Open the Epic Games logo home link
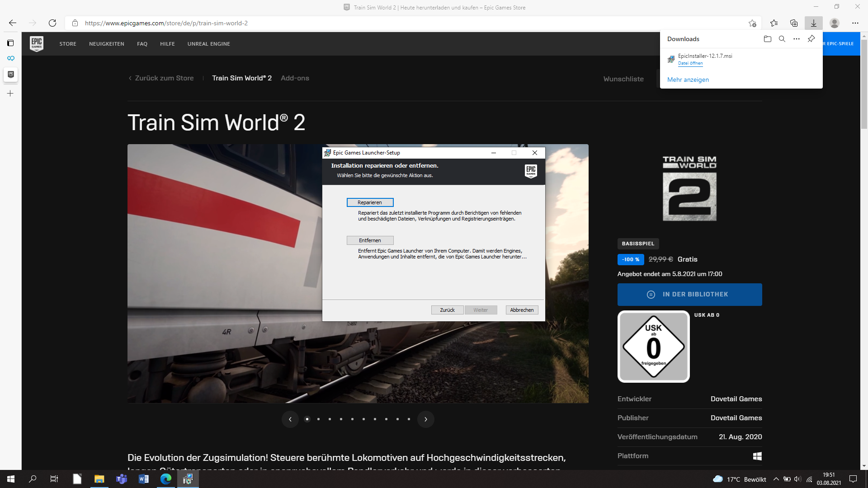The height and width of the screenshot is (488, 868). click(x=37, y=44)
